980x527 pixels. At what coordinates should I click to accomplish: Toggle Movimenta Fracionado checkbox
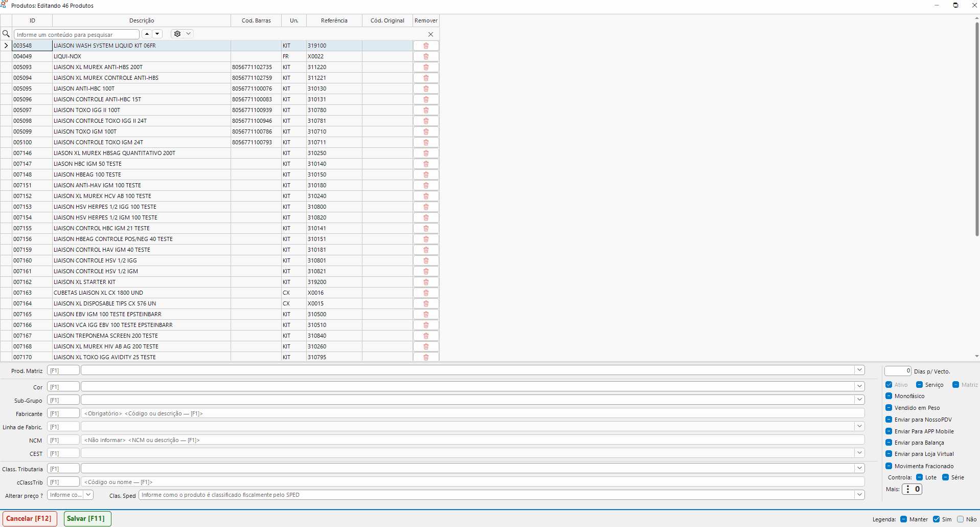tap(889, 466)
